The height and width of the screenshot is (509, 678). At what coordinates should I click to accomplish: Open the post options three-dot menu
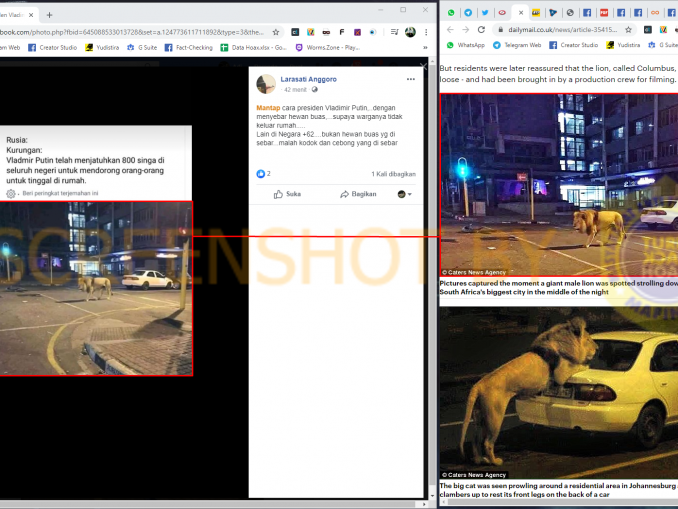pos(411,79)
